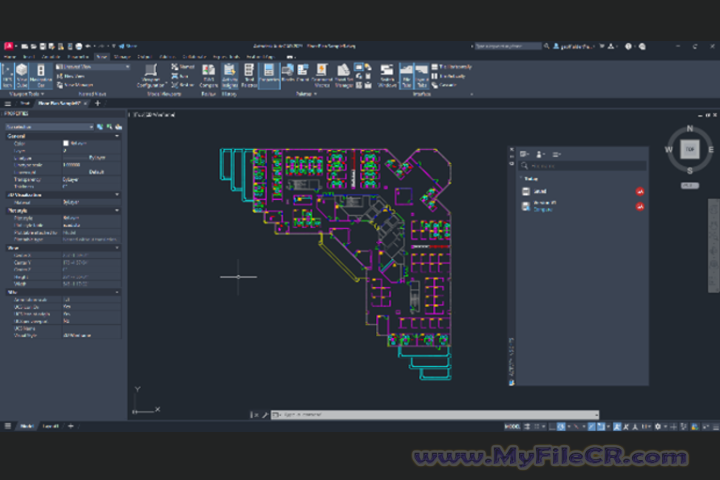Open the AutoCAD application menu logo
This screenshot has height=480, width=720.
(8, 46)
